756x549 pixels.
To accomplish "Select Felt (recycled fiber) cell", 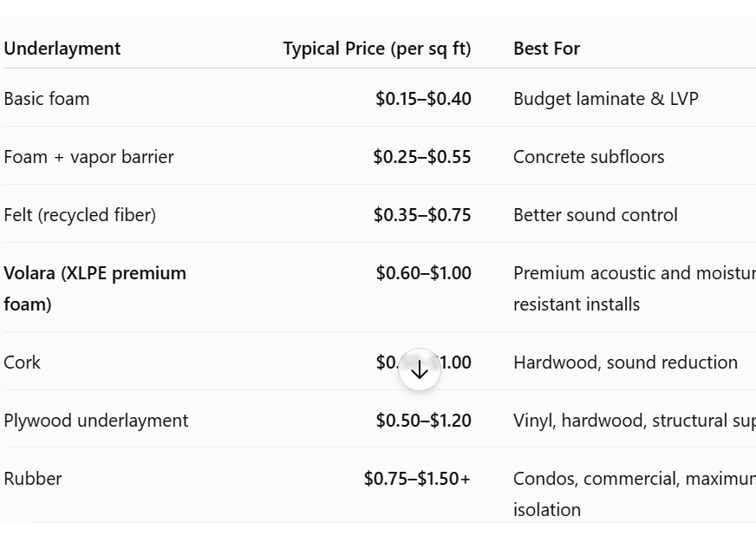I will point(80,215).
